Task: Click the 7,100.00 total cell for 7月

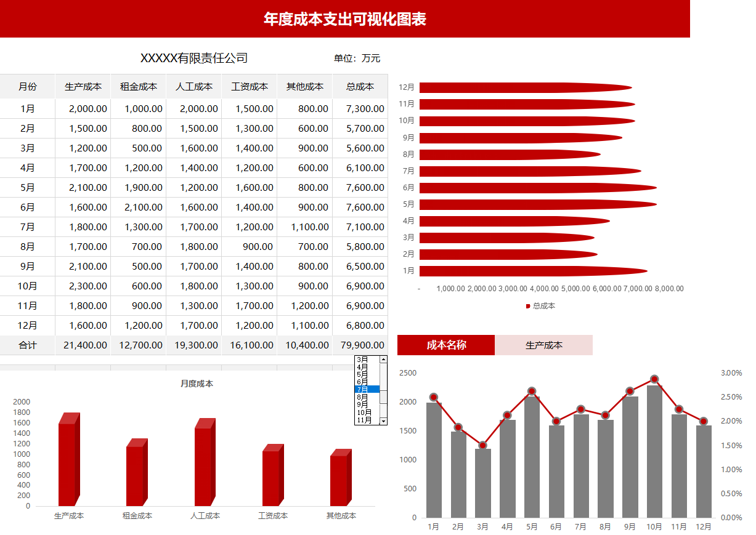Action: [x=360, y=227]
